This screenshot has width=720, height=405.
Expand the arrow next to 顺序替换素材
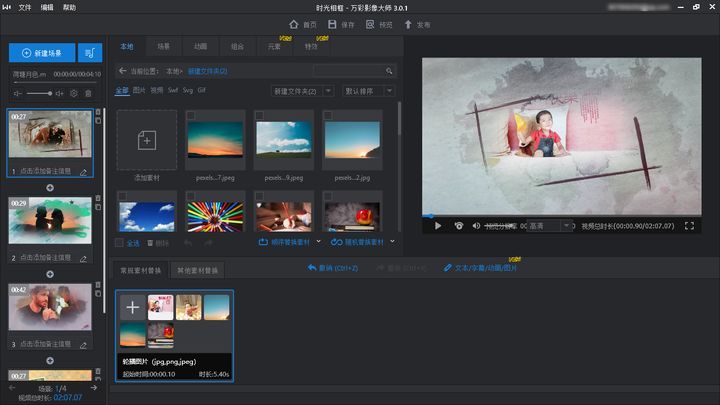[319, 242]
